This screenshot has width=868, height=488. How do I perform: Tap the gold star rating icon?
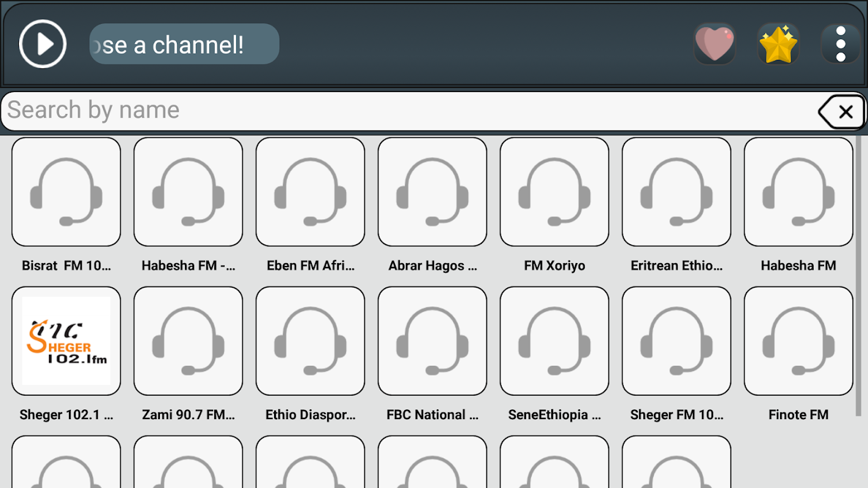tap(778, 44)
